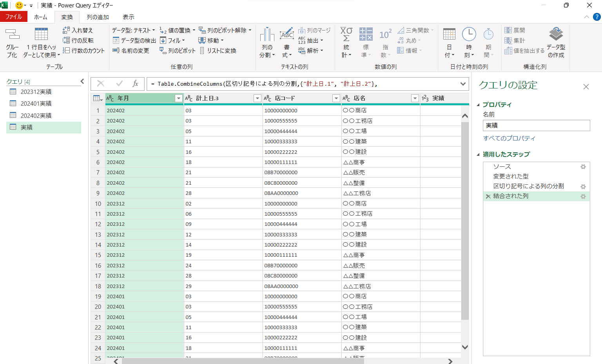Open すべてのプロパティ link
The image size is (602, 364).
pos(509,138)
